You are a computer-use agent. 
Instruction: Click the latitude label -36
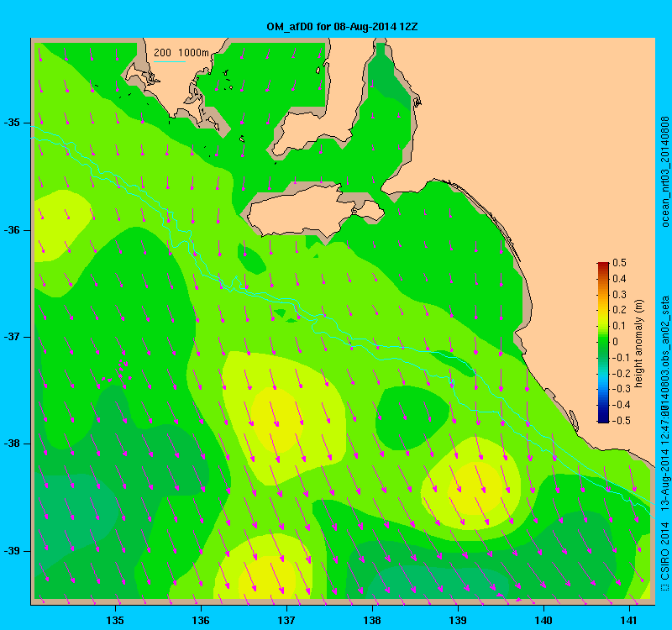coord(12,230)
